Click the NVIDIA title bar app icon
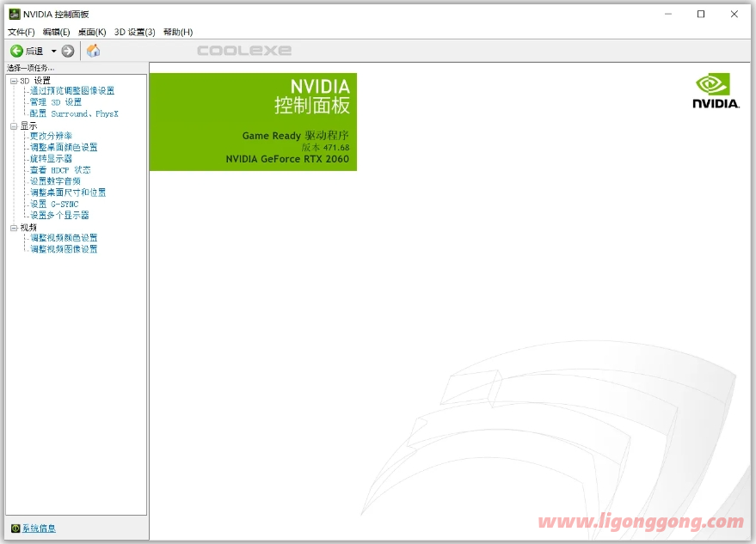Screen dimensions: 756x544 point(15,14)
